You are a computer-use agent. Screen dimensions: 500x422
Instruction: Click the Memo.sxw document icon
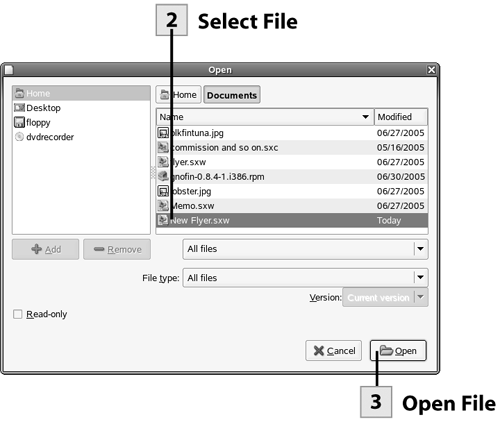pyautogui.click(x=163, y=206)
